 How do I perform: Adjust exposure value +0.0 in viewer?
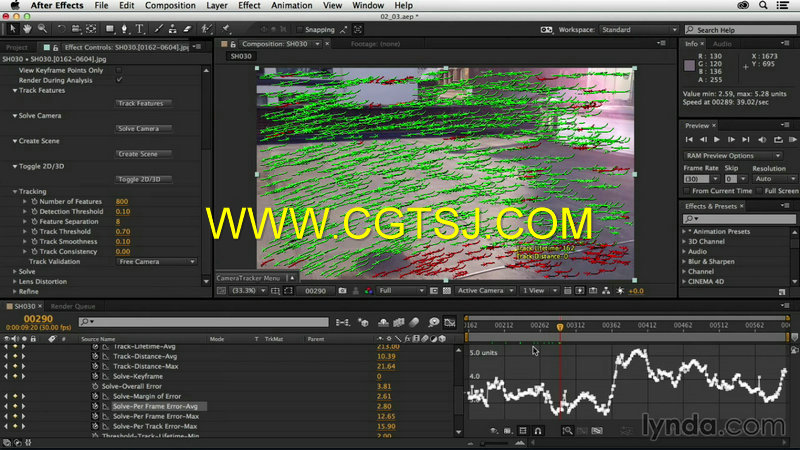point(636,291)
